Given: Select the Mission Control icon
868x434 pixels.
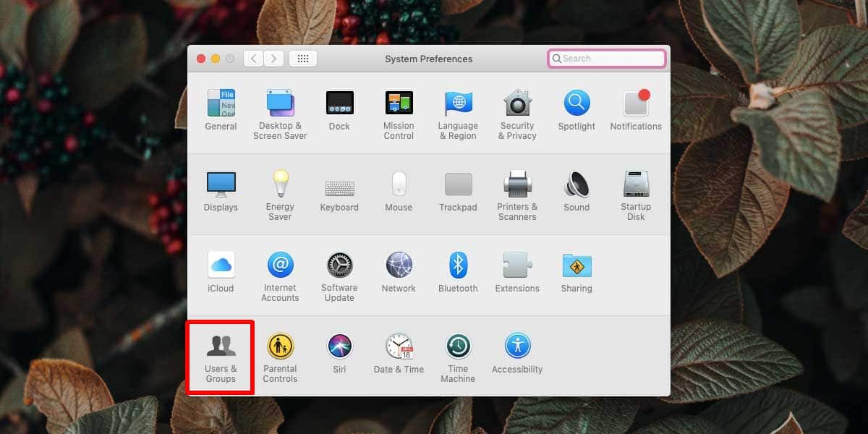Looking at the screenshot, I should pyautogui.click(x=399, y=103).
